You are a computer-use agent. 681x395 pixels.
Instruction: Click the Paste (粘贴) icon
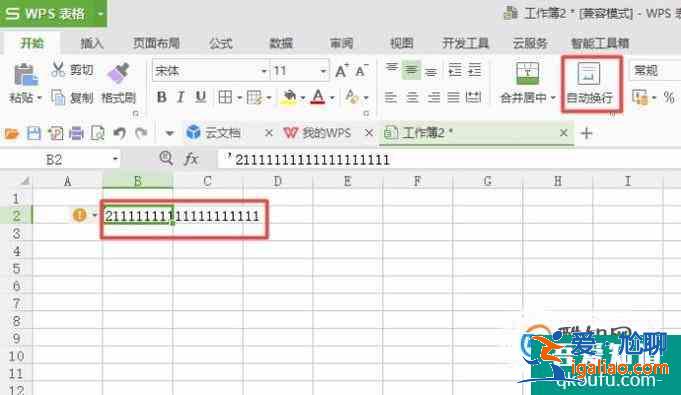pyautogui.click(x=25, y=74)
